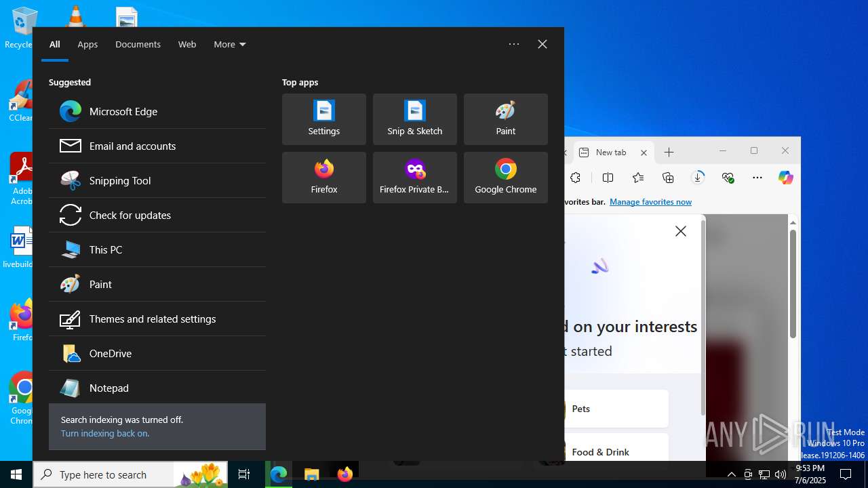Launch Snipping Tool from Suggested

coord(157,180)
